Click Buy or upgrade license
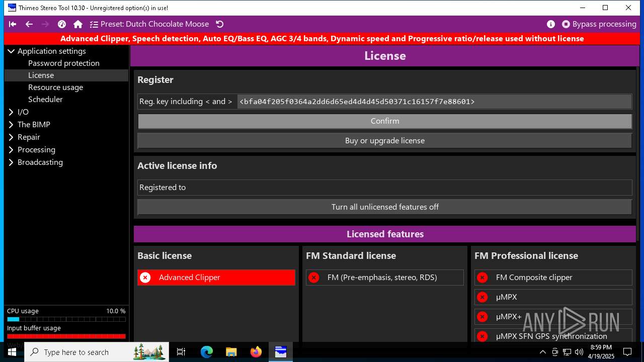 385,141
